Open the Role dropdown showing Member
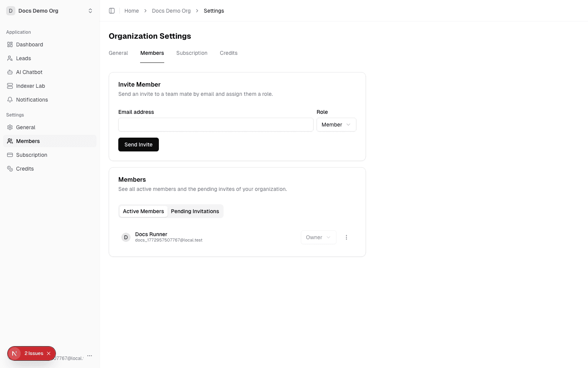Image resolution: width=588 pixels, height=368 pixels. (x=336, y=125)
